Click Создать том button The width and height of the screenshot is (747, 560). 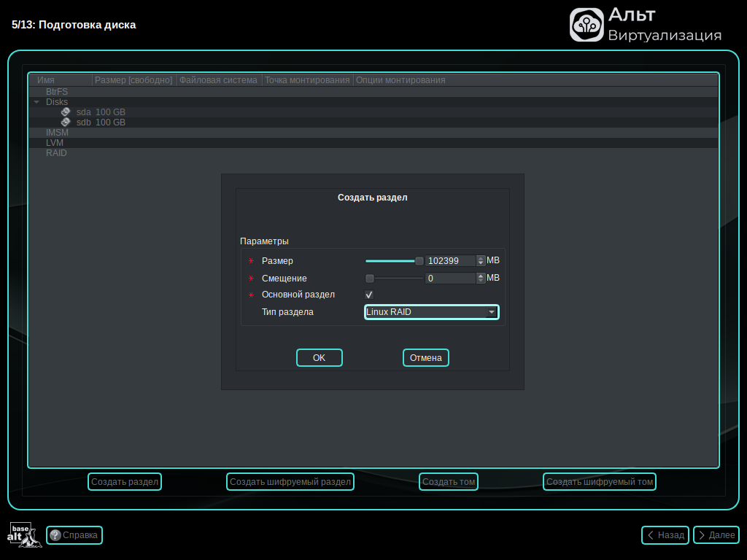pyautogui.click(x=449, y=481)
